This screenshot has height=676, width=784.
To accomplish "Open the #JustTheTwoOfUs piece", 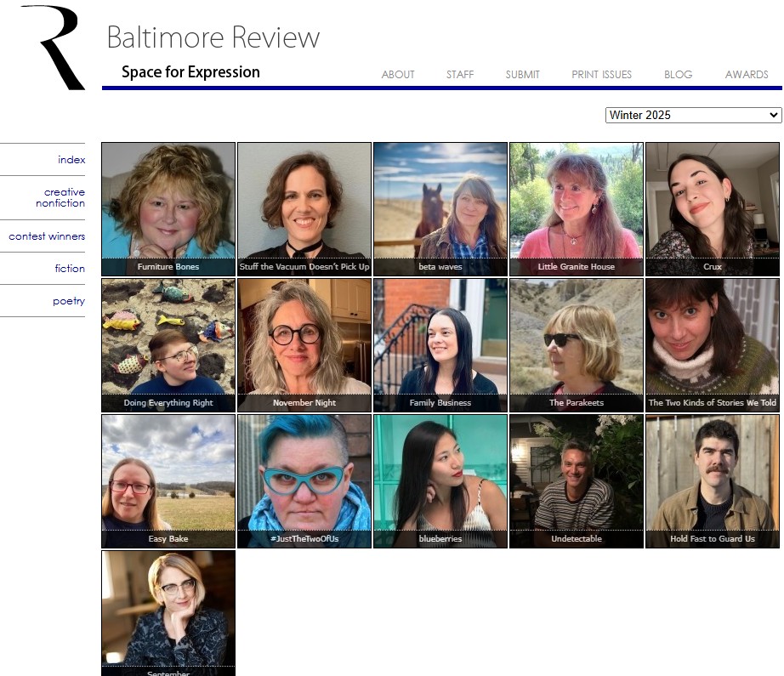I will pyautogui.click(x=304, y=481).
